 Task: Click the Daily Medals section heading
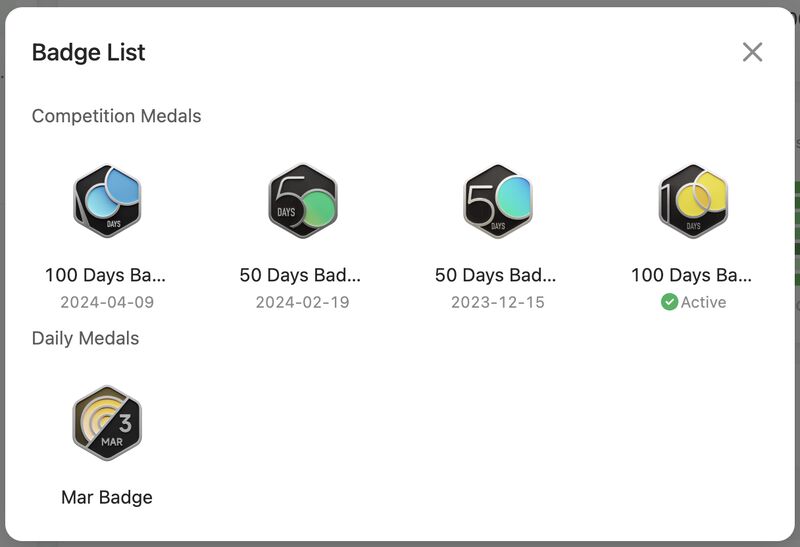pos(85,338)
